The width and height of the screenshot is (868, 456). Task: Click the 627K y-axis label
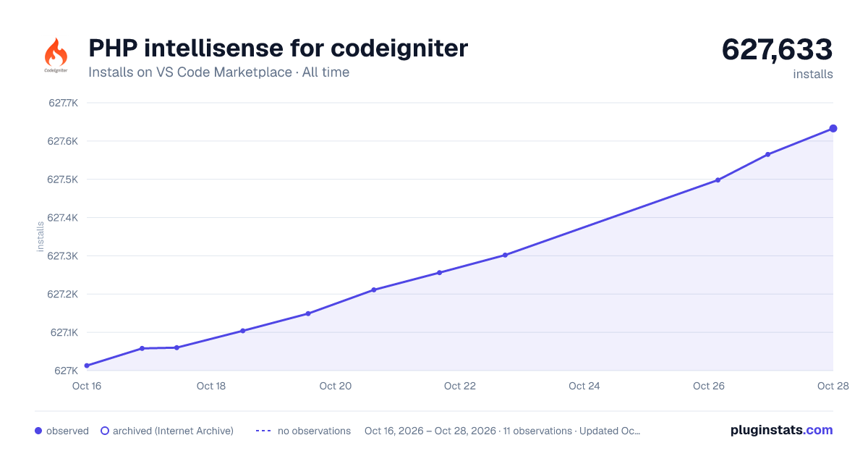click(66, 371)
